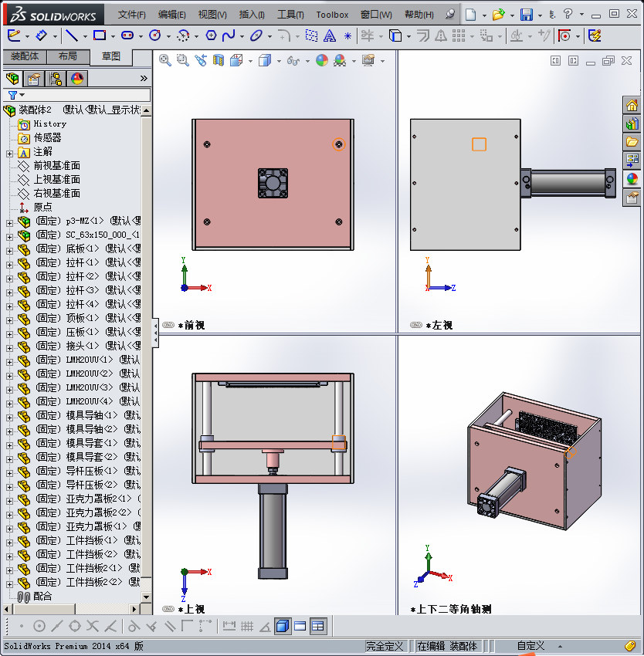The image size is (644, 656).
Task: Expand the 注解 tree node
Action: [9, 154]
